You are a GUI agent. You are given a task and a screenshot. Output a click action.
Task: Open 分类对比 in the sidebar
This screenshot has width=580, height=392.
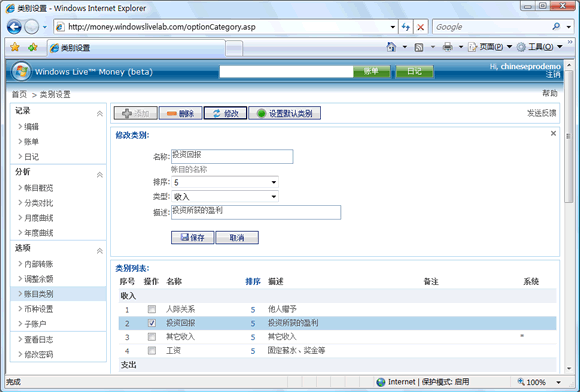(x=38, y=203)
